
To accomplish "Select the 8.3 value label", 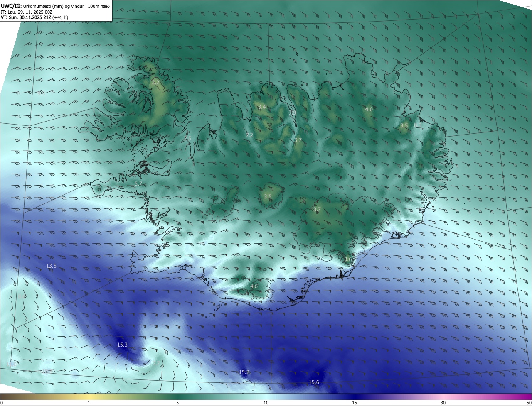I will click(418, 125).
